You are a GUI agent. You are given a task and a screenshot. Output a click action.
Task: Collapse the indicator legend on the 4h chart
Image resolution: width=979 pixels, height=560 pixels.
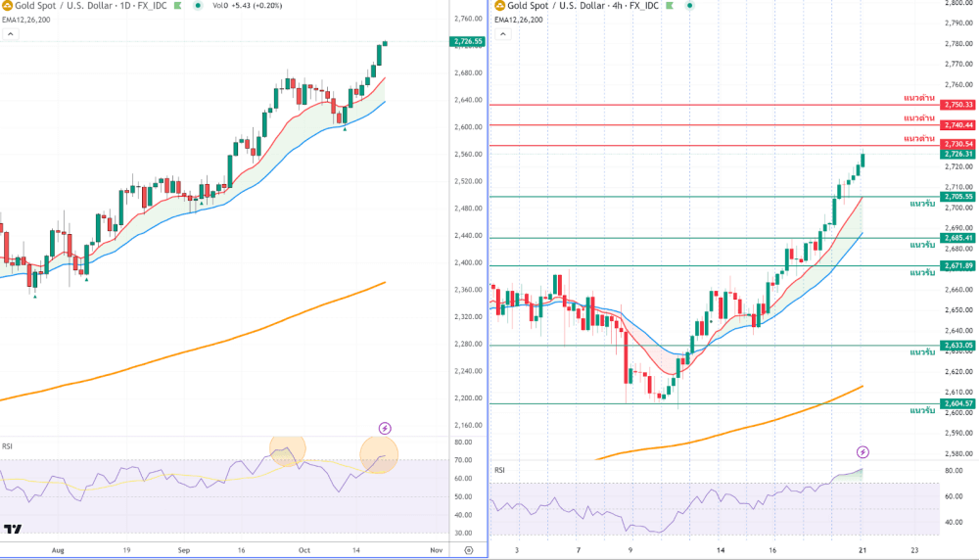502,34
